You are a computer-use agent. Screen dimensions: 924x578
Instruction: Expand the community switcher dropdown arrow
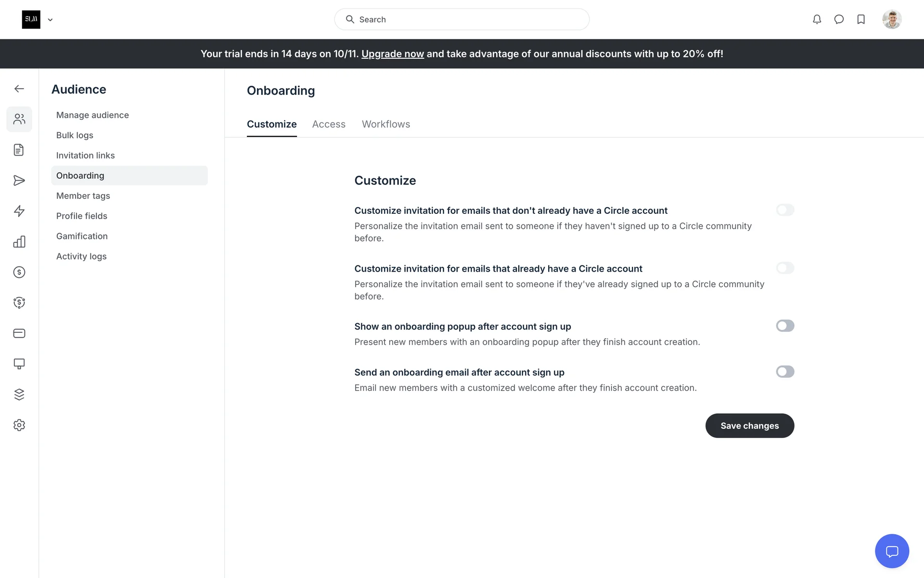click(50, 20)
